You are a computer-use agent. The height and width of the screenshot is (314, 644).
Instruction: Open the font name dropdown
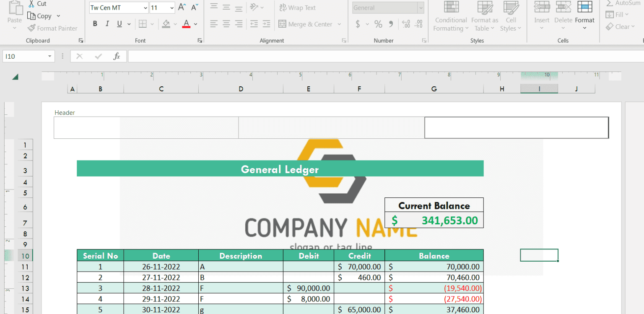[x=146, y=8]
